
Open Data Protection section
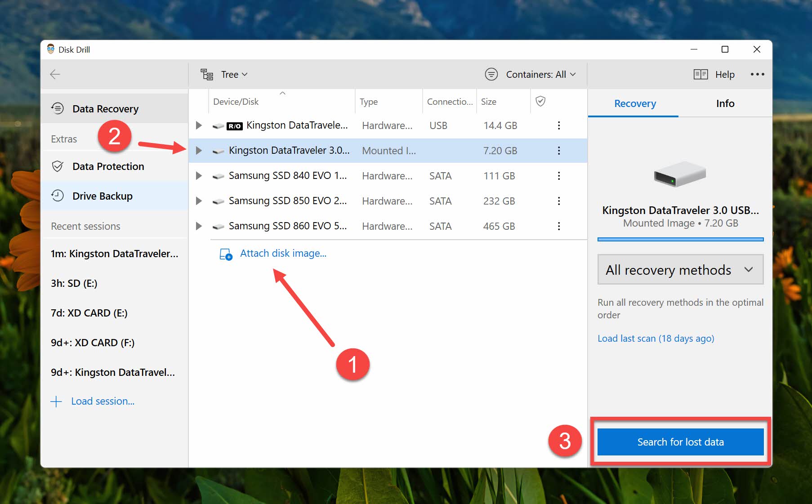tap(114, 166)
